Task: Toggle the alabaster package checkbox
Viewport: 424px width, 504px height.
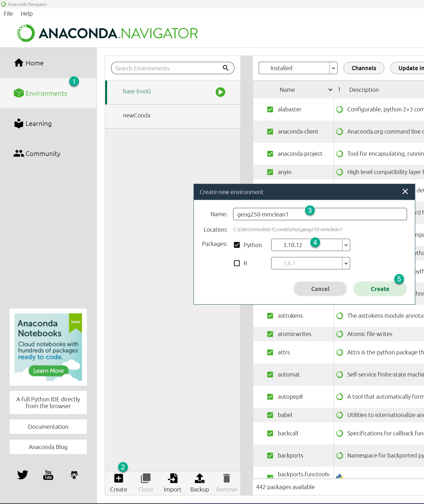Action: tap(270, 109)
